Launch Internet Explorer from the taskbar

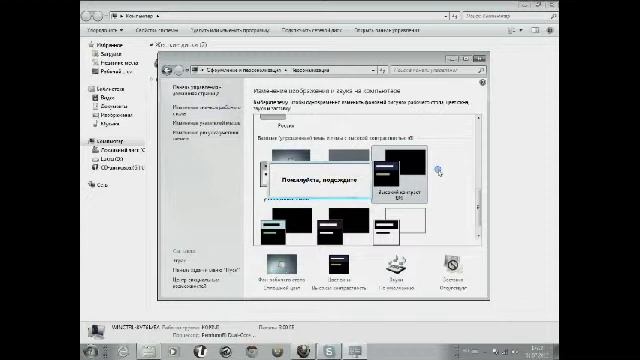click(x=123, y=351)
